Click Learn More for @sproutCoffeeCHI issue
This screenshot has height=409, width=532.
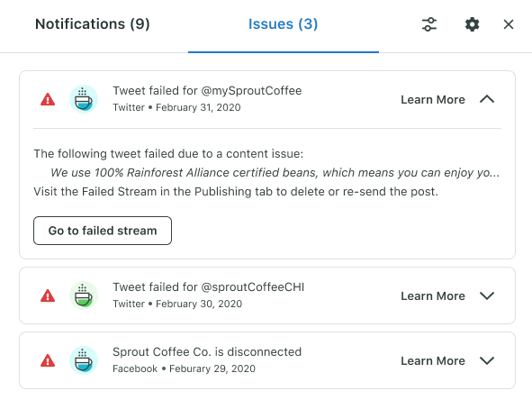tap(433, 296)
